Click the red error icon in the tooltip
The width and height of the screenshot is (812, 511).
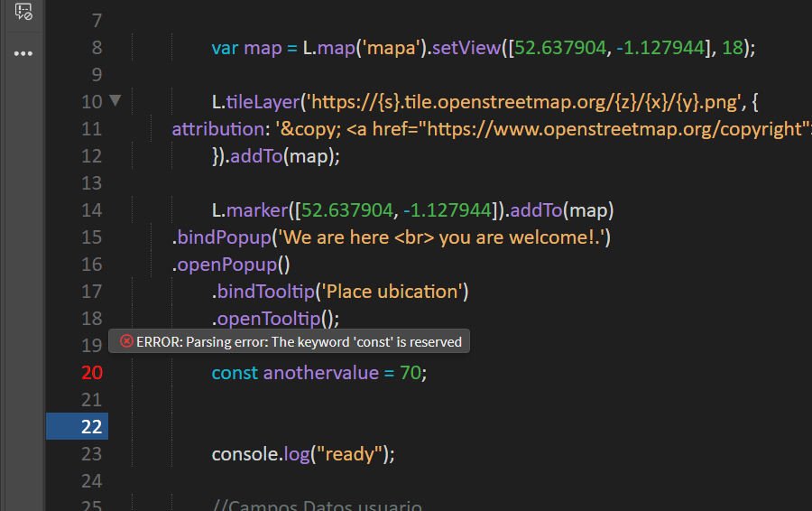pyautogui.click(x=126, y=341)
